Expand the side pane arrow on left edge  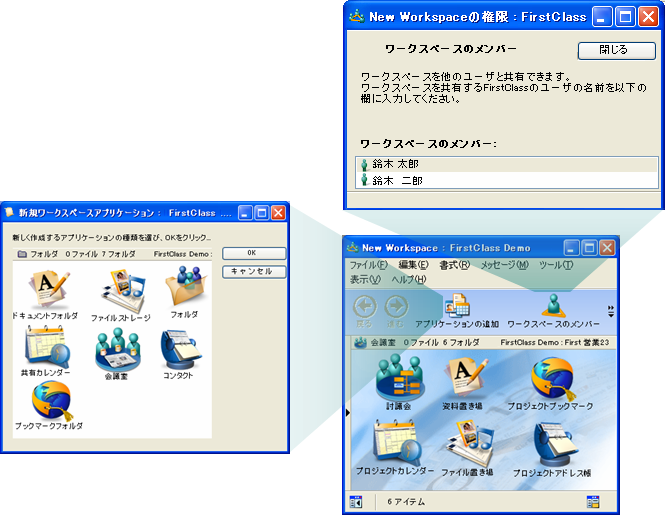tap(348, 412)
